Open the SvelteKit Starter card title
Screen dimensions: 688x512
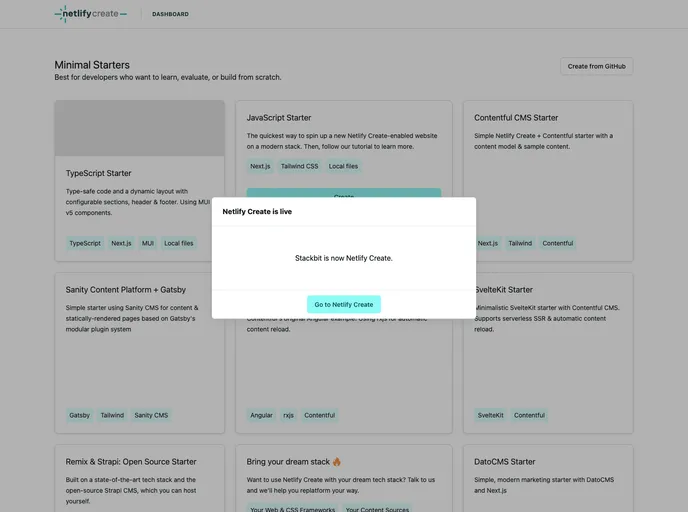503,290
